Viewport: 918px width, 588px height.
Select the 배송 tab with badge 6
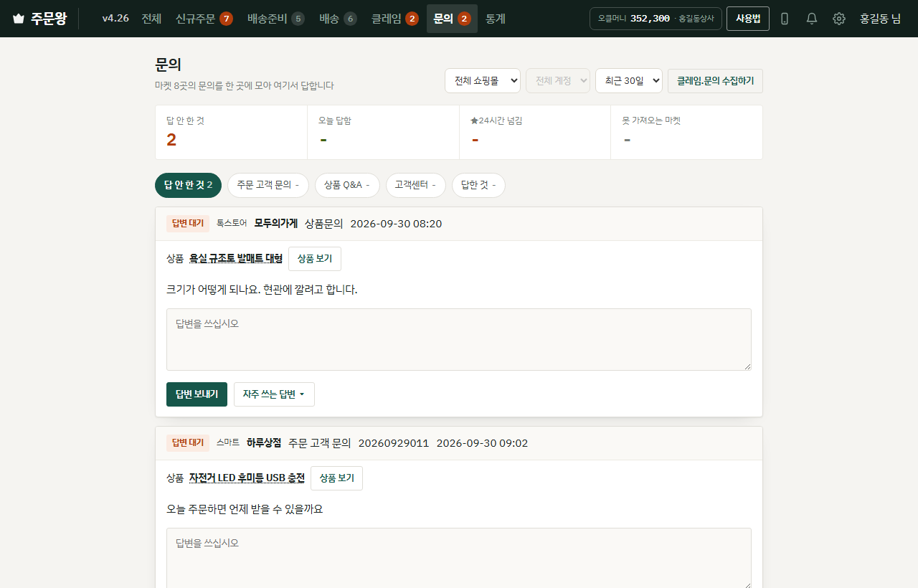click(x=338, y=19)
